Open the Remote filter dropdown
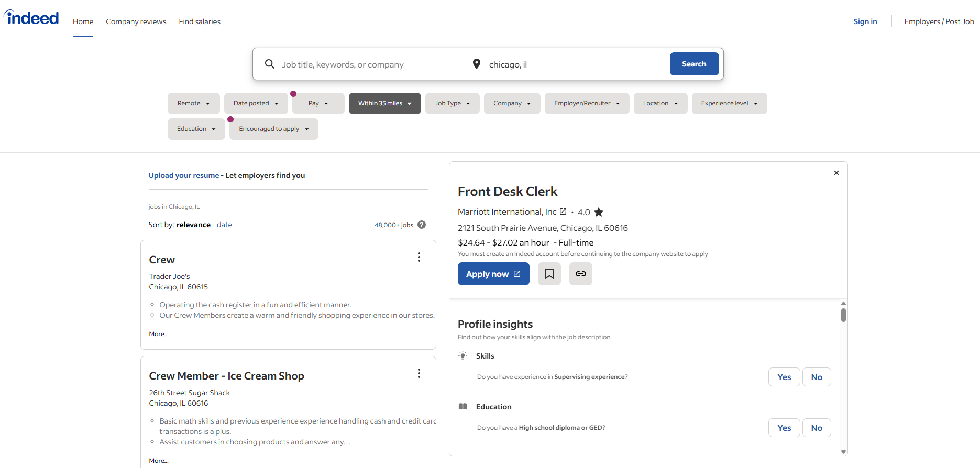 click(194, 103)
